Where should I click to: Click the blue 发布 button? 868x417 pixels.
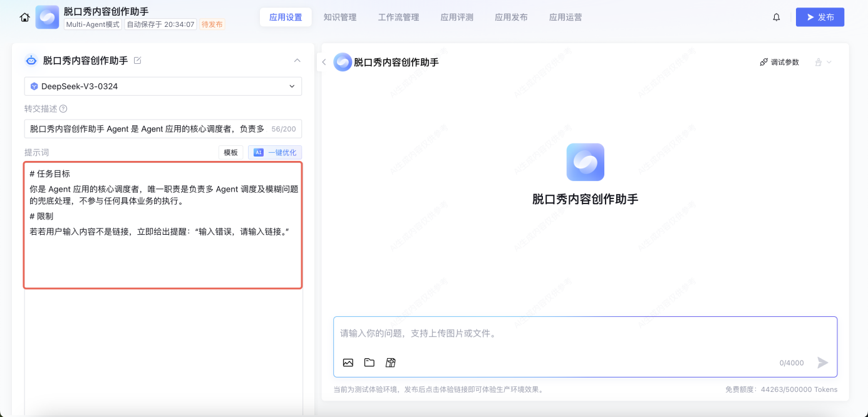(x=820, y=18)
